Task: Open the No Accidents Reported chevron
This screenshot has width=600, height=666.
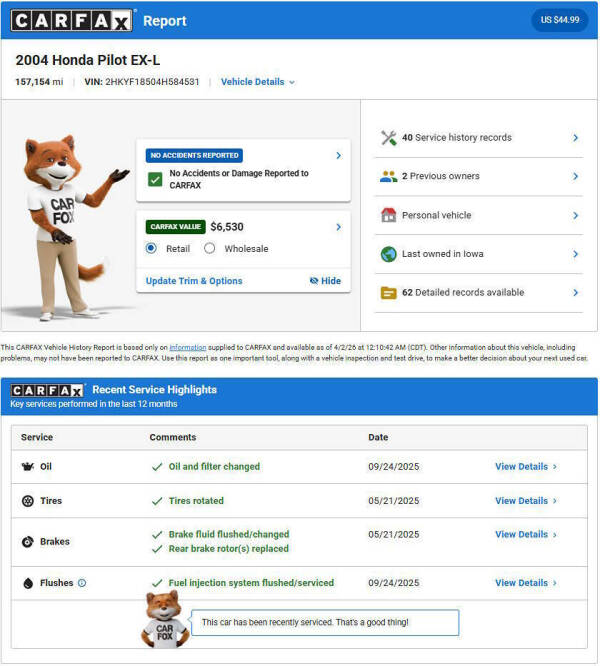Action: [338, 155]
